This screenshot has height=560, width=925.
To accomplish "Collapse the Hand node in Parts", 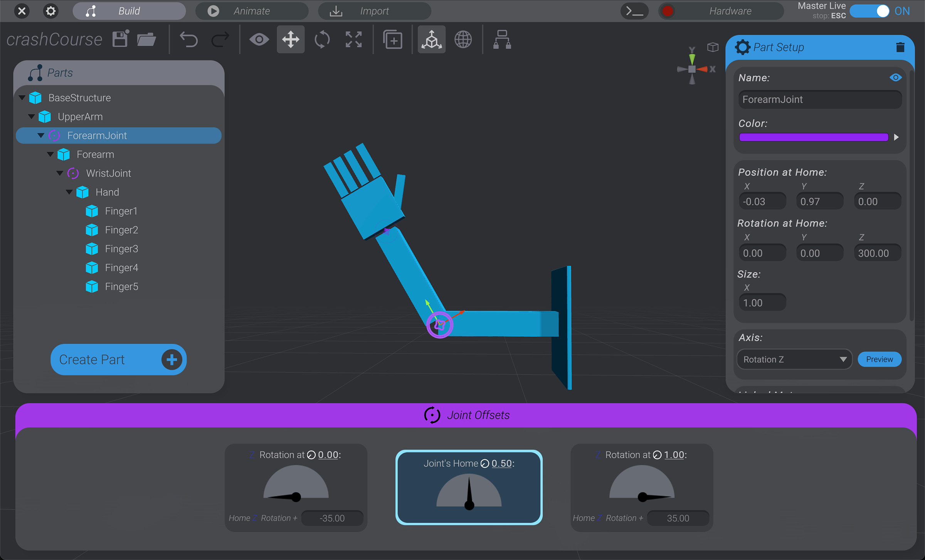I will (x=69, y=192).
